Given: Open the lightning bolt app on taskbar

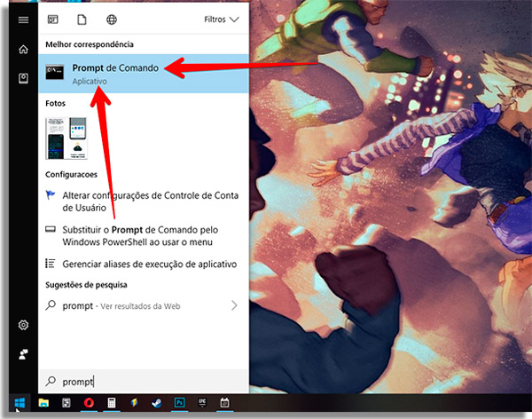Looking at the screenshot, I should pos(135,403).
